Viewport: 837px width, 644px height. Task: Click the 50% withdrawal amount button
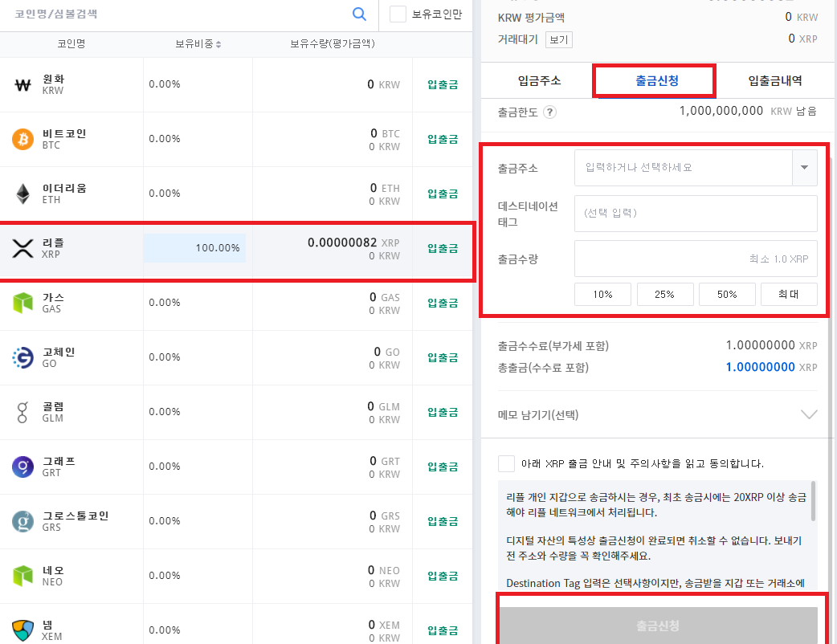click(x=727, y=294)
